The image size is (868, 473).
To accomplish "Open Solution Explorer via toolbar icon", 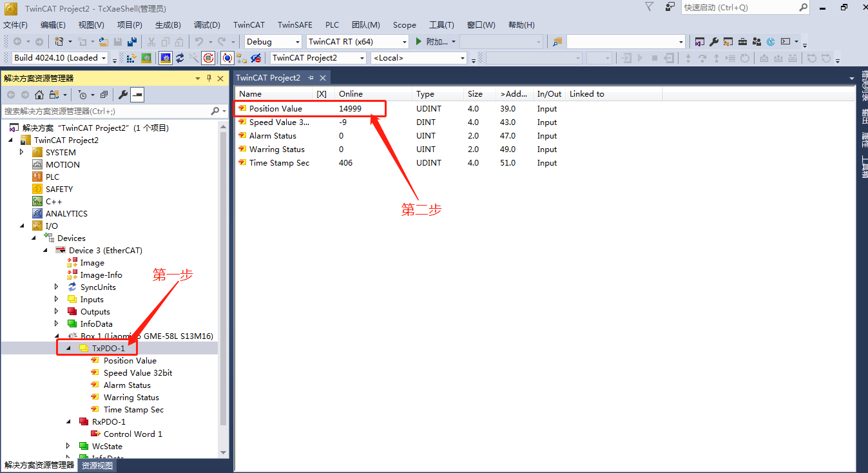I will [700, 42].
